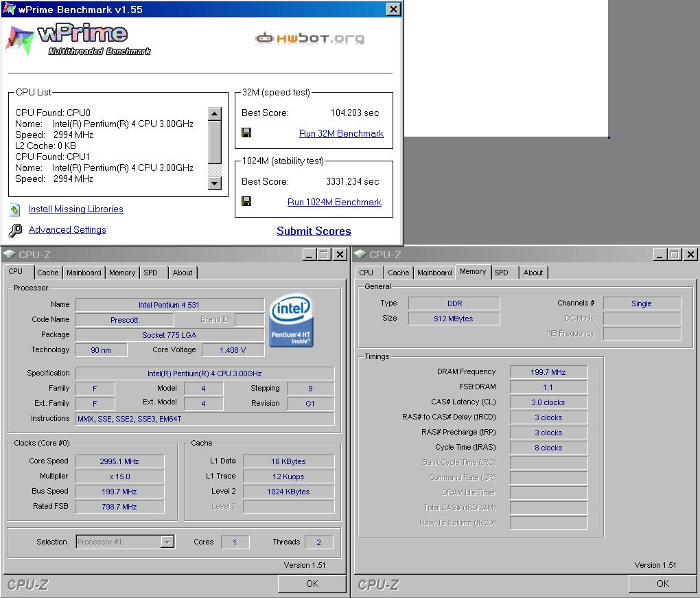This screenshot has width=700, height=598.
Task: Click the wPrime logo image
Action: pyautogui.click(x=78, y=40)
